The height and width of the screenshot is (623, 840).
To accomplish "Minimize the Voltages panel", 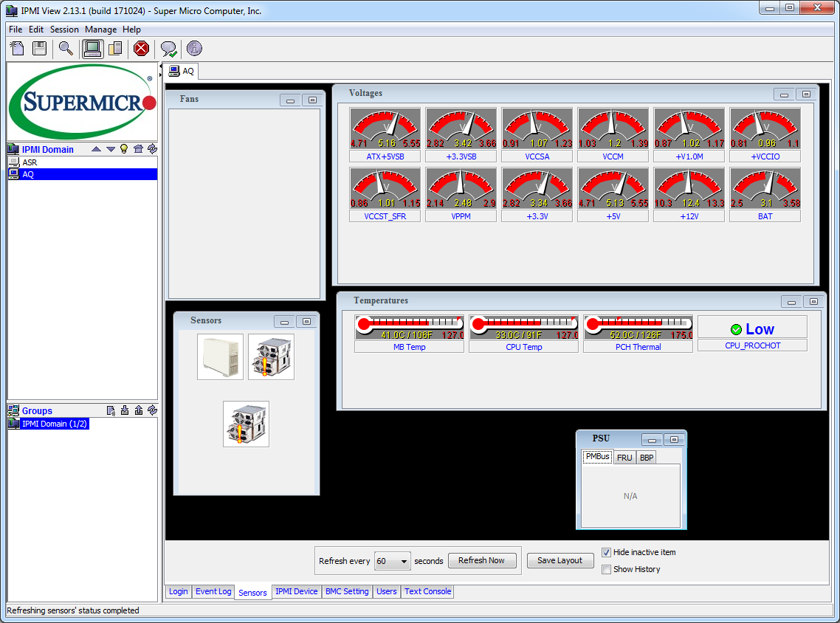I will 785,94.
